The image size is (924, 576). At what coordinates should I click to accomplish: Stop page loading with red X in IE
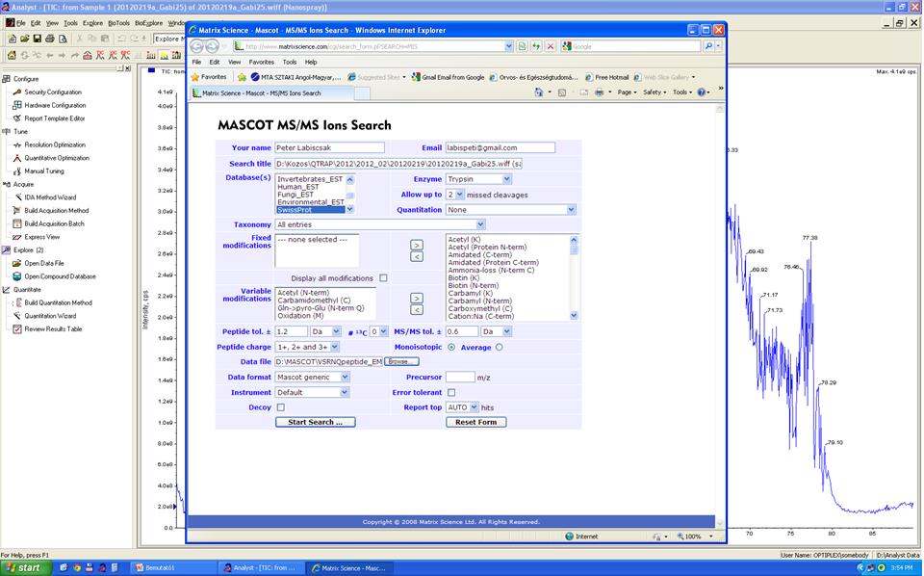[x=550, y=46]
